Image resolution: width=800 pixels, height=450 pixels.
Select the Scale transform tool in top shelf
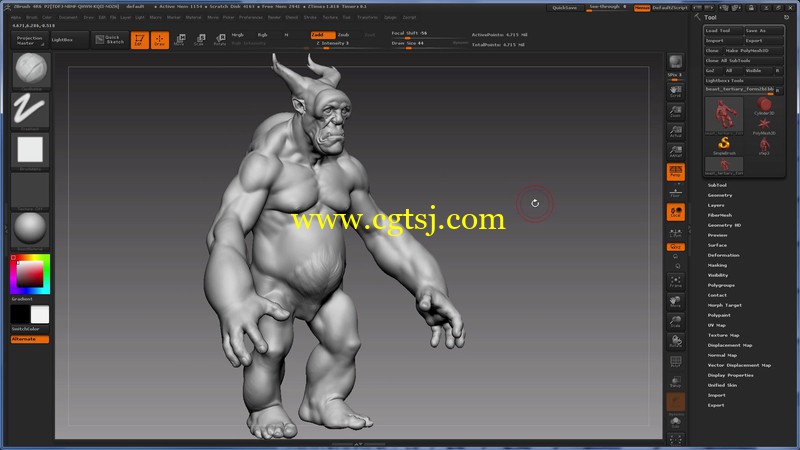point(199,40)
